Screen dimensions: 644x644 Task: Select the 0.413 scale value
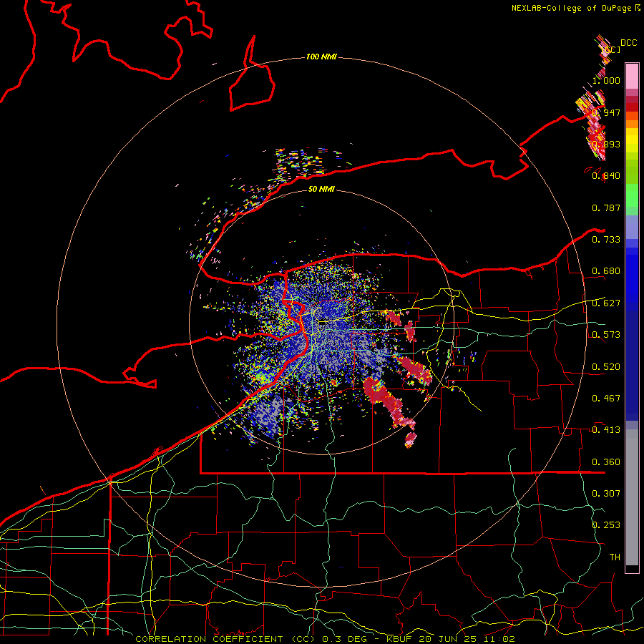606,430
